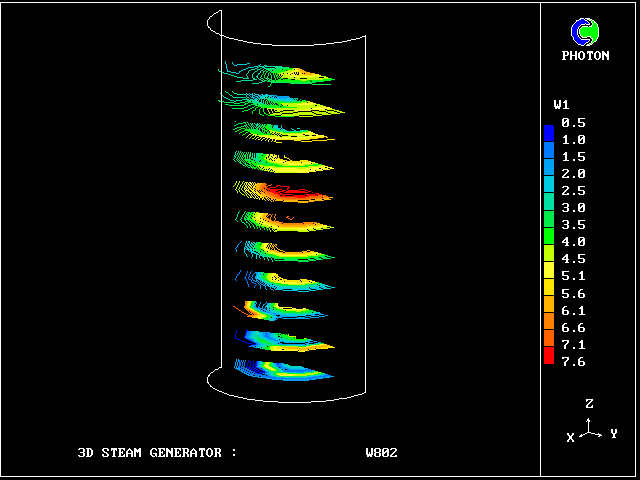Image resolution: width=640 pixels, height=480 pixels.
Task: Select the 6.6 legend value
Action: point(573,327)
